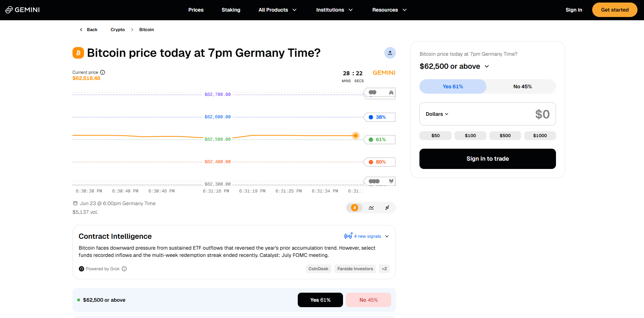Click the $0 amount input field
The image size is (644, 318).
488,114
